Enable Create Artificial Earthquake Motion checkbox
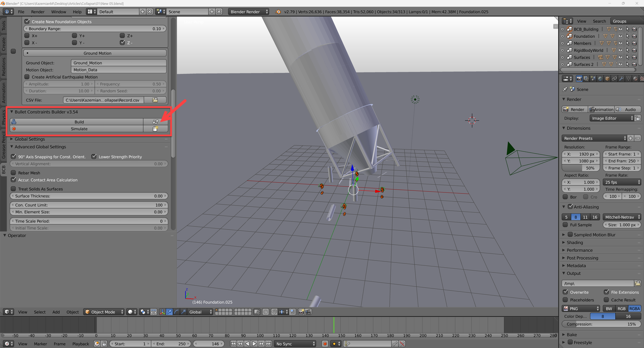The image size is (644, 348). coord(27,77)
